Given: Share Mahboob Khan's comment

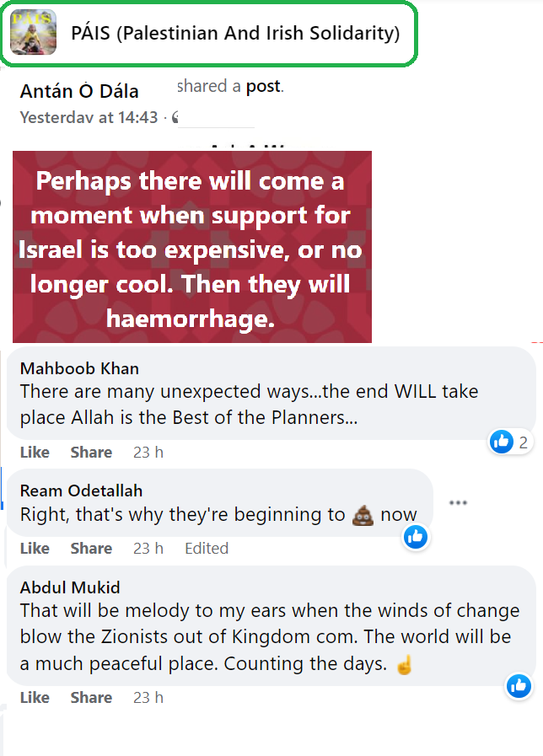Looking at the screenshot, I should pos(91,453).
